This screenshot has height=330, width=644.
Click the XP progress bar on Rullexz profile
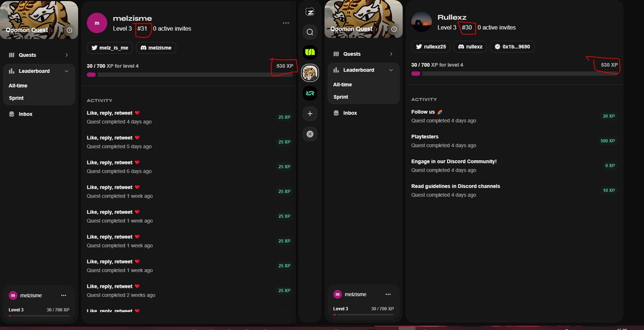click(514, 74)
